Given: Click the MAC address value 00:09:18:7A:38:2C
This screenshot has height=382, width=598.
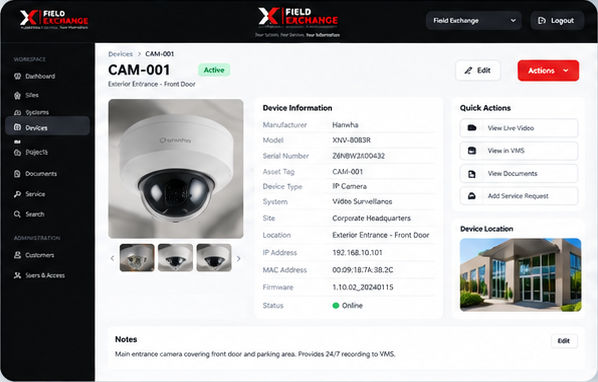Looking at the screenshot, I should [363, 270].
